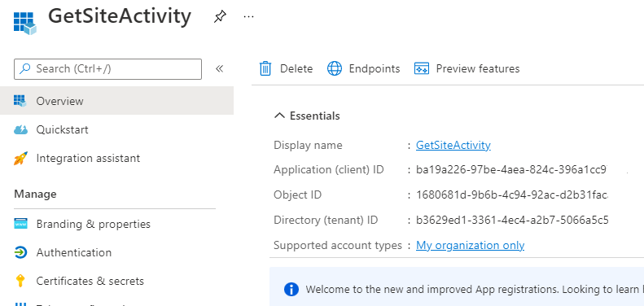Collapse the sidebar with double chevron
The height and width of the screenshot is (306, 644).
coord(220,68)
